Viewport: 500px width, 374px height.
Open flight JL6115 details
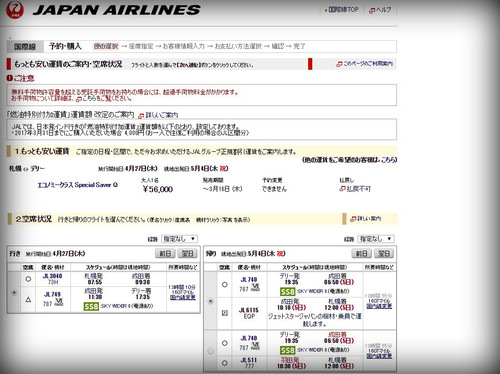[249, 310]
